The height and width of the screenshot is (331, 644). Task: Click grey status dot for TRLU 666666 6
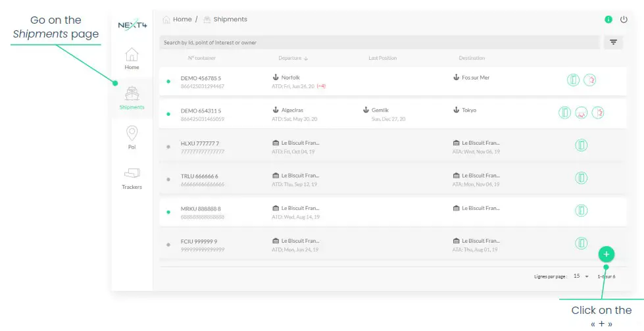[x=168, y=180]
